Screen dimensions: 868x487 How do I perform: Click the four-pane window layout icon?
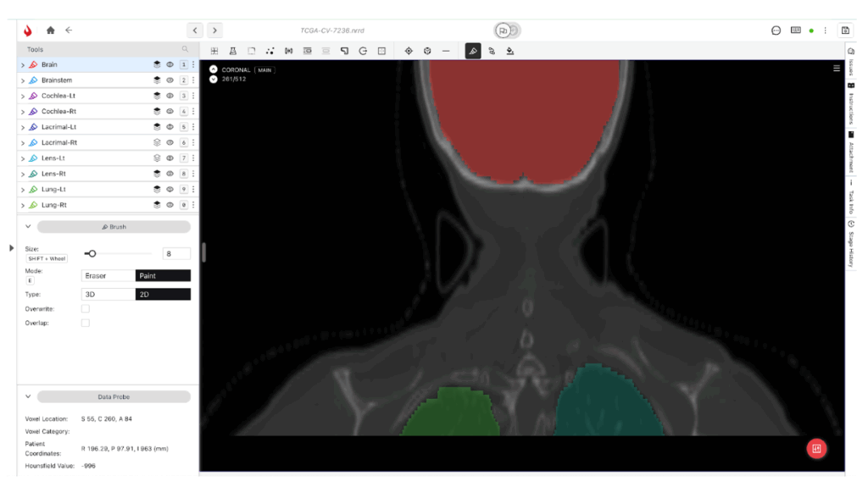pyautogui.click(x=382, y=51)
